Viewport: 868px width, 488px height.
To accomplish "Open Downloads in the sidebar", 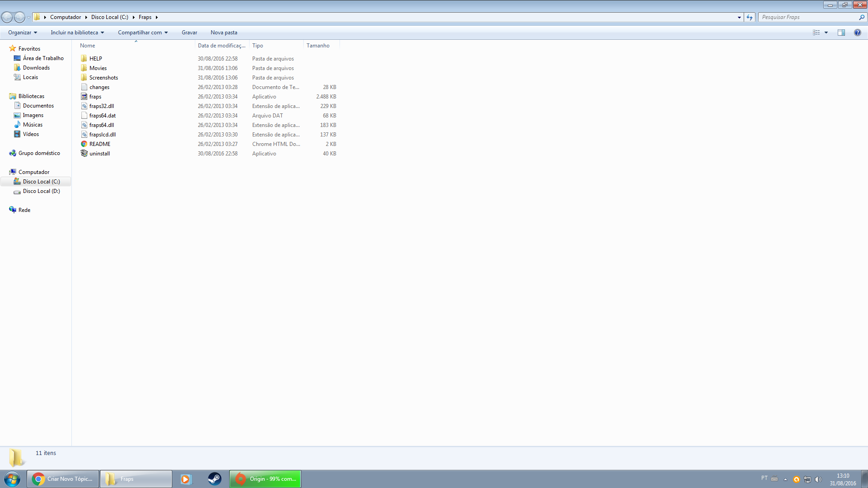I will [36, 67].
